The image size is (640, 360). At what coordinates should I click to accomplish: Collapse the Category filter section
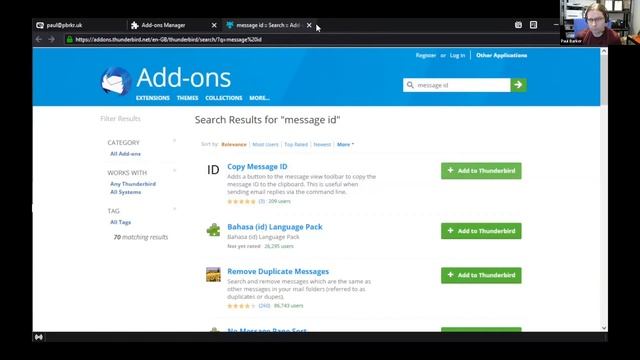point(174,140)
